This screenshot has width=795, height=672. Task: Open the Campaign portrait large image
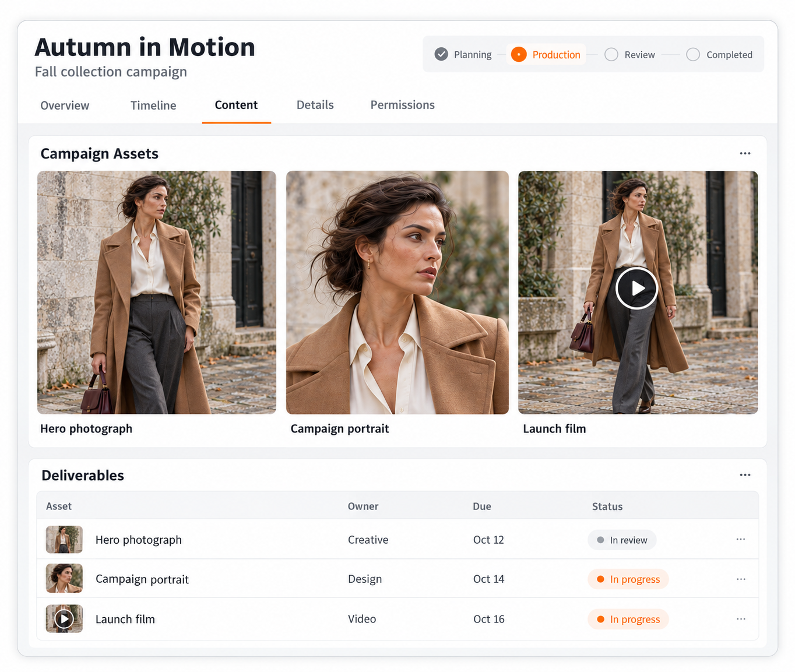[397, 292]
